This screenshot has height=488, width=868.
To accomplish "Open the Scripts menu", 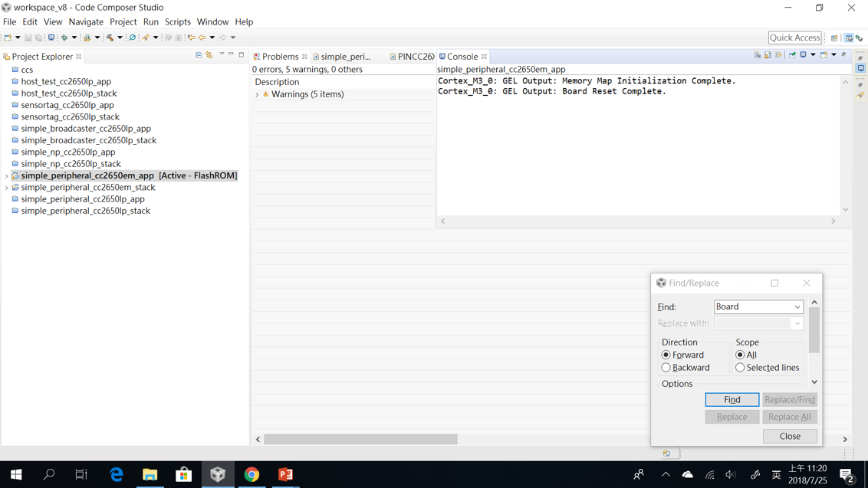I will click(x=178, y=21).
